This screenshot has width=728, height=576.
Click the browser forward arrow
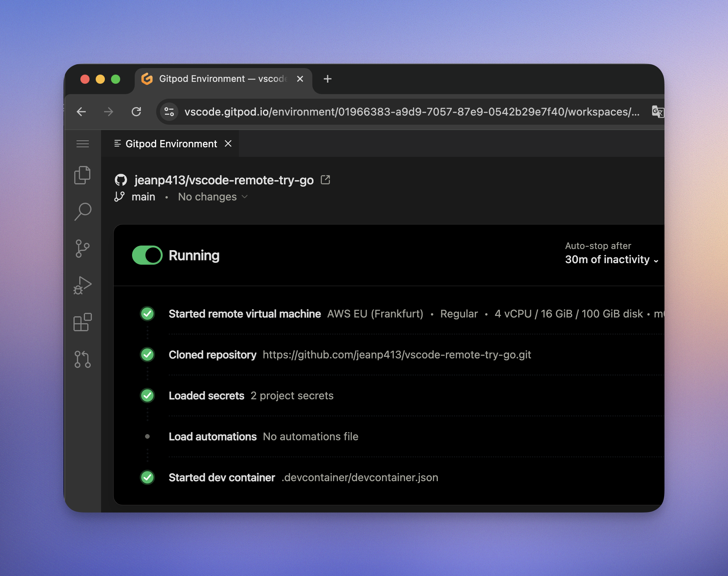(x=109, y=112)
